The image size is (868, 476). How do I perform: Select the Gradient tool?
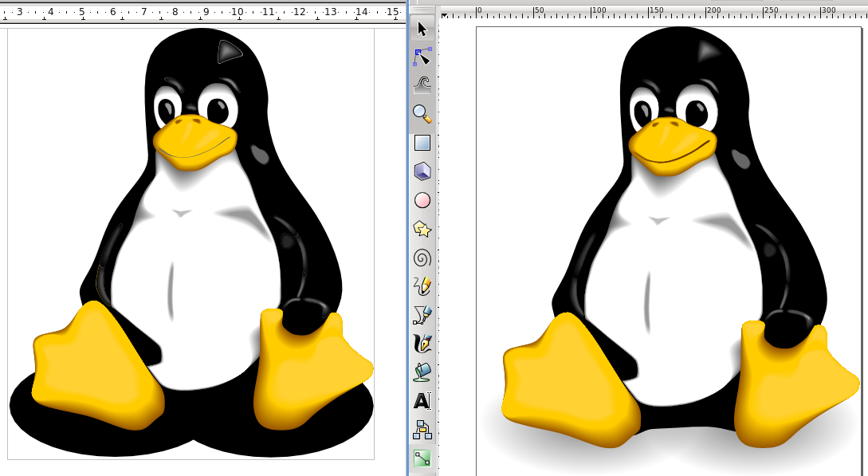(x=422, y=458)
